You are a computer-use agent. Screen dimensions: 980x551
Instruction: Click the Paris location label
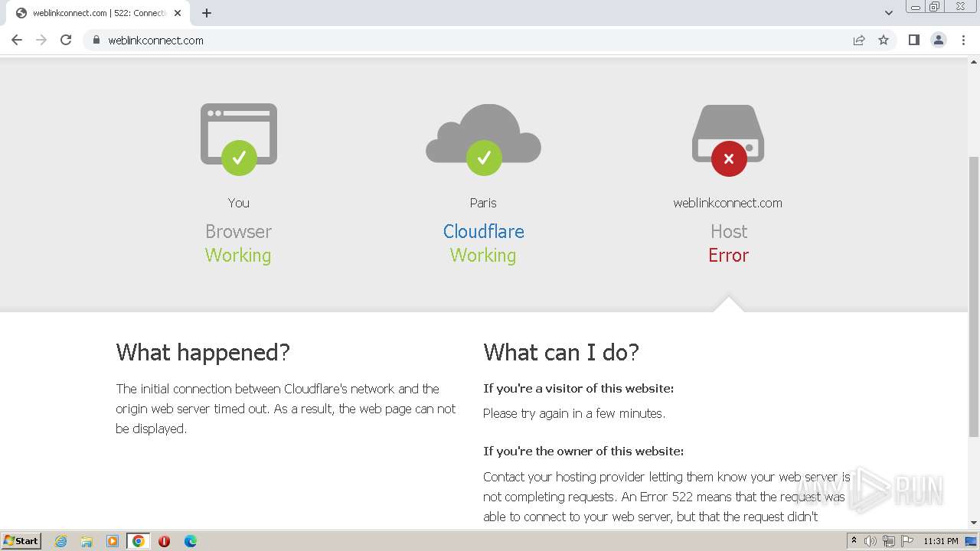[x=483, y=203]
